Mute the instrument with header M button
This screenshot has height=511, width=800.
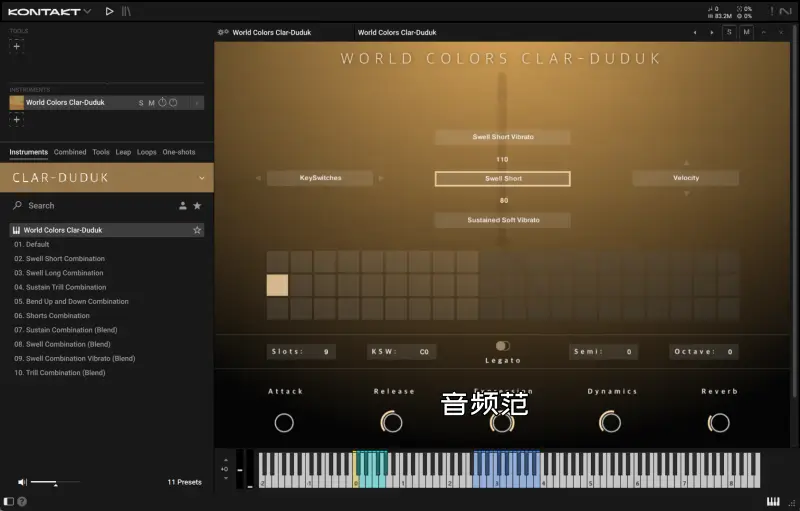pos(746,32)
